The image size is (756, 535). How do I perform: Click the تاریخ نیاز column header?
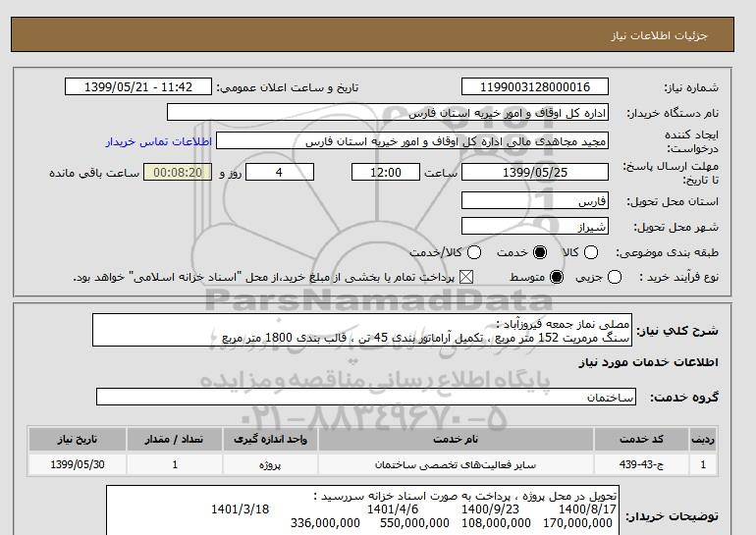78,440
